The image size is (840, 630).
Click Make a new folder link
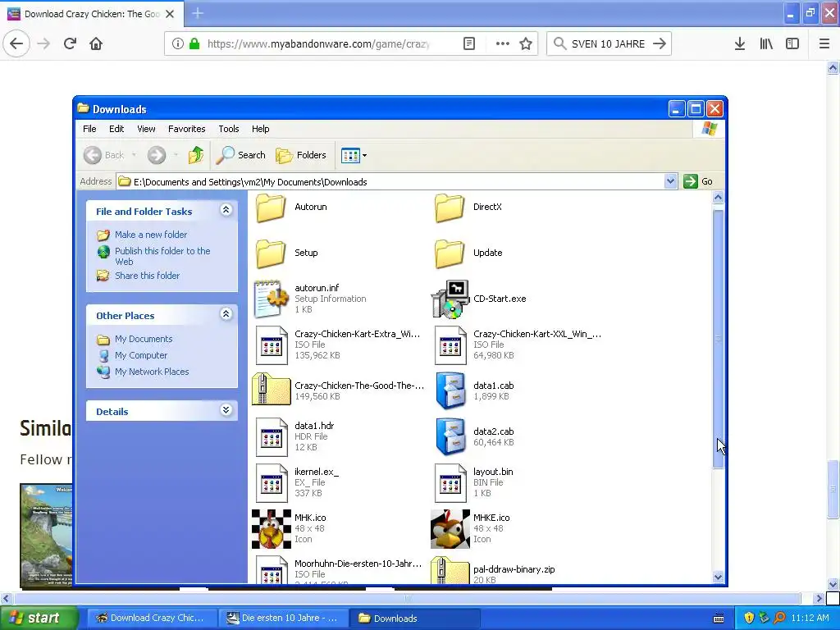click(x=151, y=235)
